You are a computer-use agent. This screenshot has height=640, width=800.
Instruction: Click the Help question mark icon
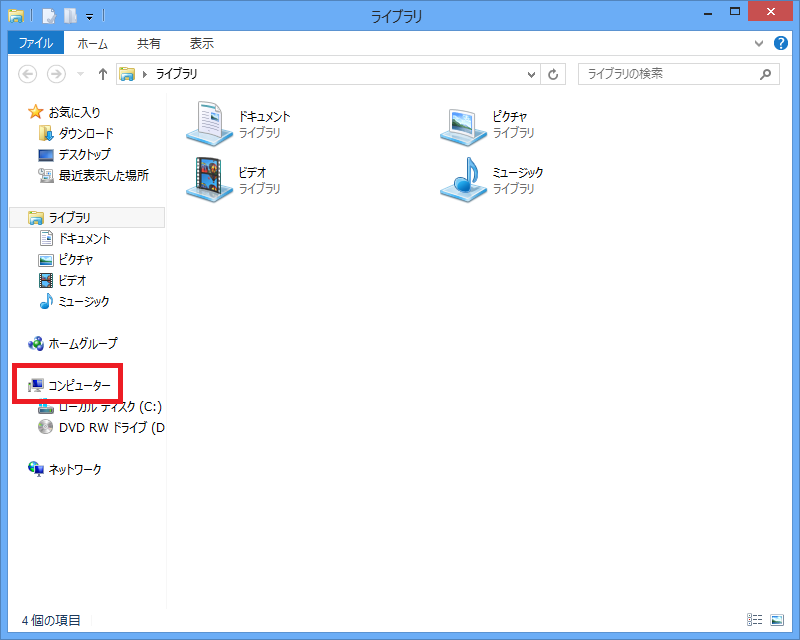tap(781, 44)
